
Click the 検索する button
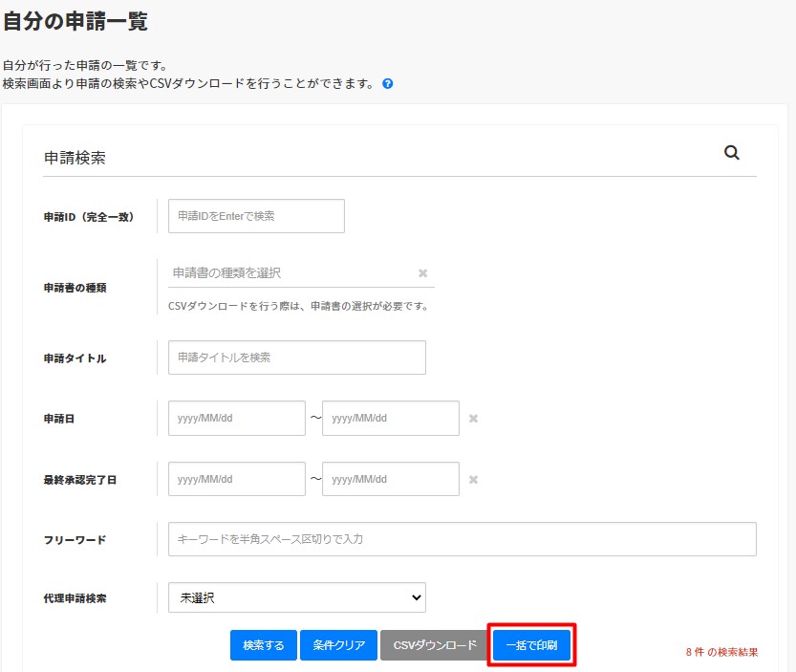(263, 645)
